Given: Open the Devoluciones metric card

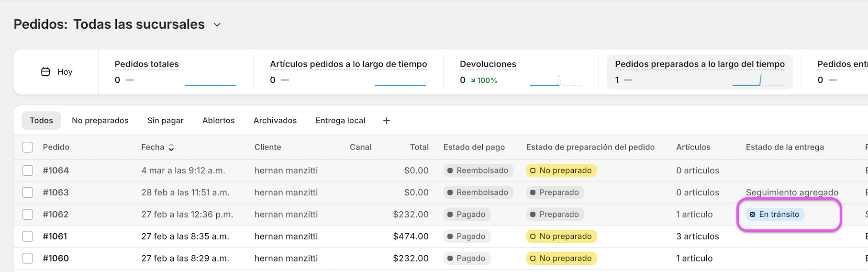Looking at the screenshot, I should pyautogui.click(x=521, y=72).
